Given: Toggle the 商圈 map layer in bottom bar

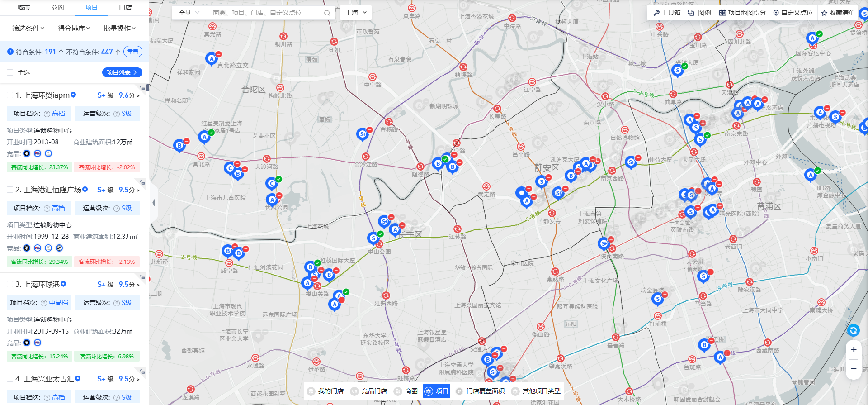Looking at the screenshot, I should (x=406, y=391).
